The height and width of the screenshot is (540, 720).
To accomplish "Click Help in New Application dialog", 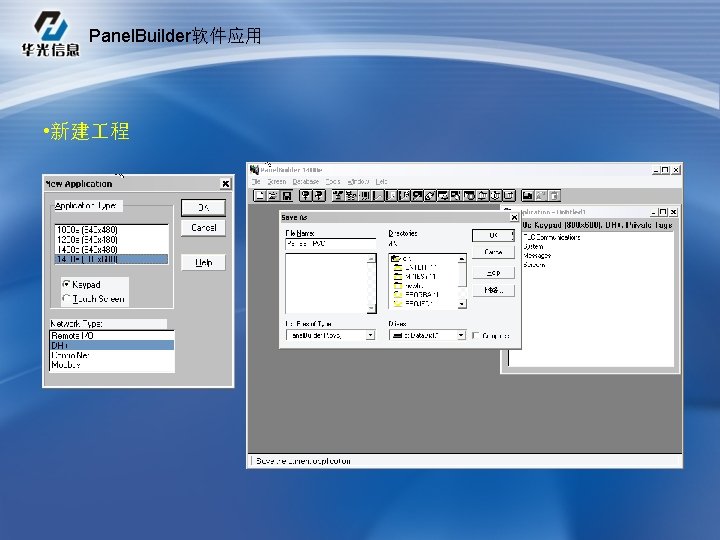I will tap(203, 263).
